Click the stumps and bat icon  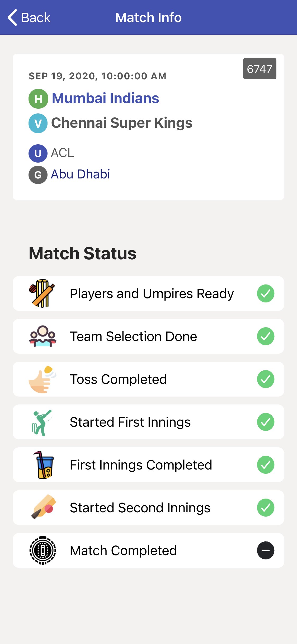[42, 293]
